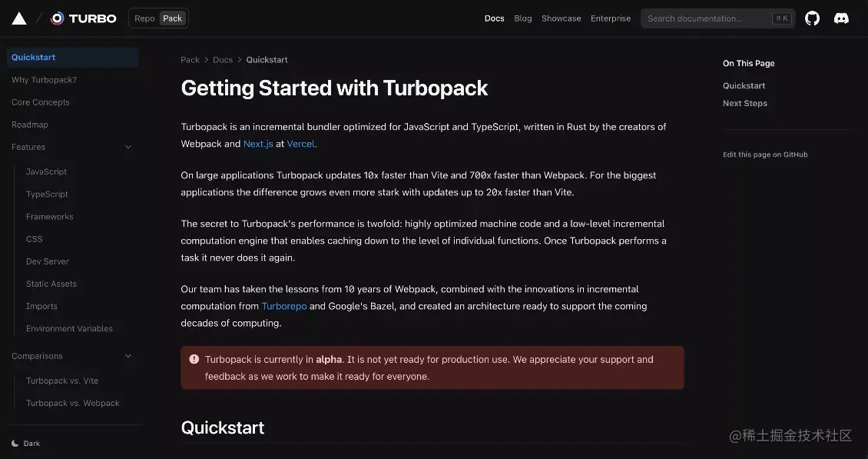Open Why Turbopack? sidebar page
Viewport: 868px width, 459px height.
coord(45,80)
